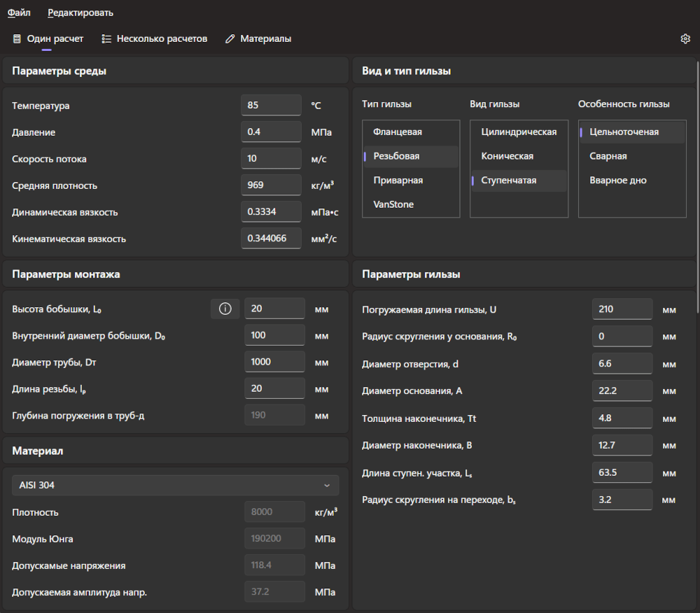Click the Давление input field
This screenshot has width=700, height=613.
point(271,132)
